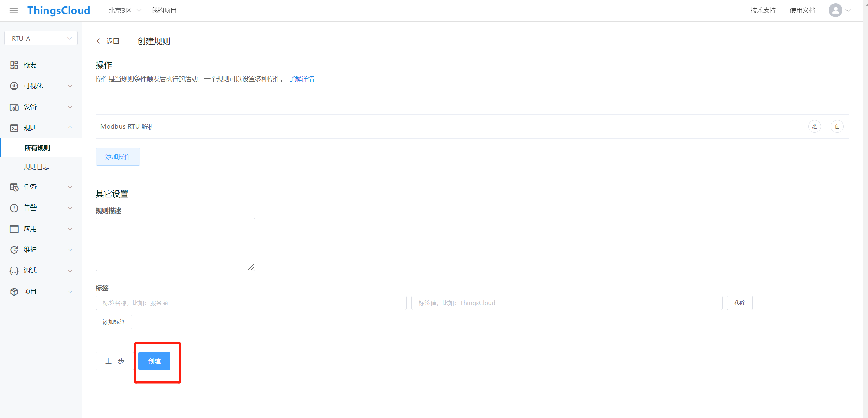Open the 告警 alarm icon menu
The height and width of the screenshot is (418, 868).
click(14, 208)
